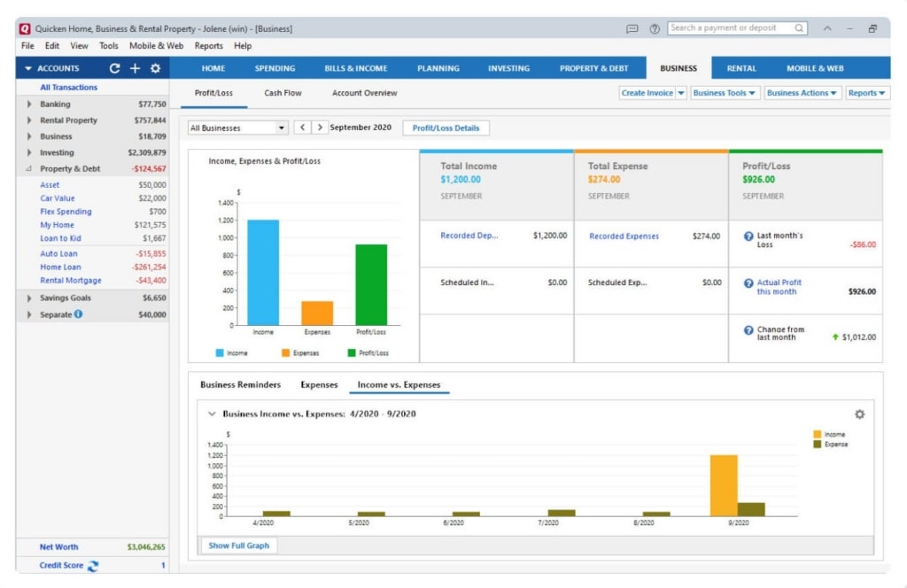Image resolution: width=907 pixels, height=588 pixels.
Task: Open the Flex Spending account
Action: click(x=66, y=212)
